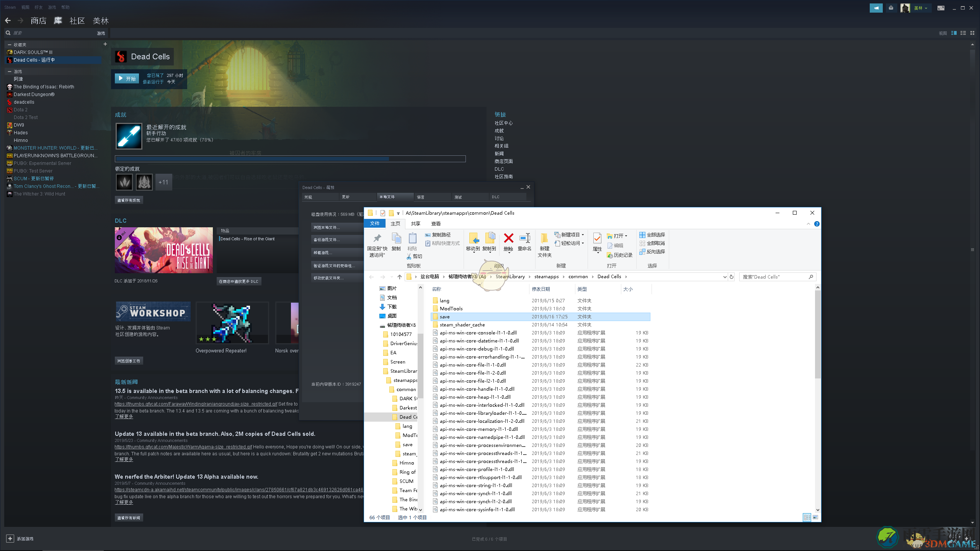Image resolution: width=980 pixels, height=551 pixels.
Task: Switch to the View tab in Explorer ribbon
Action: point(436,223)
